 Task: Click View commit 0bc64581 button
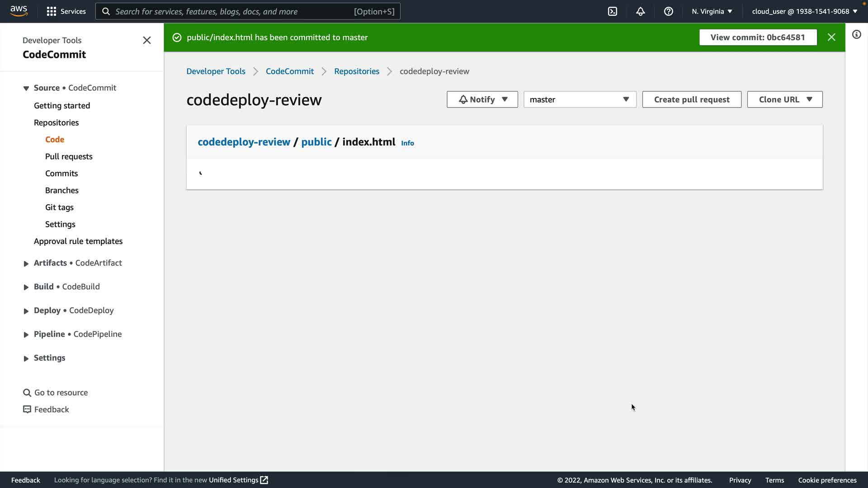click(x=758, y=38)
